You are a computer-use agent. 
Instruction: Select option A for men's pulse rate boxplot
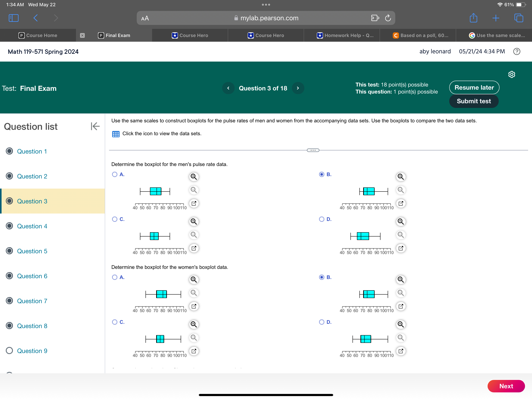point(115,175)
